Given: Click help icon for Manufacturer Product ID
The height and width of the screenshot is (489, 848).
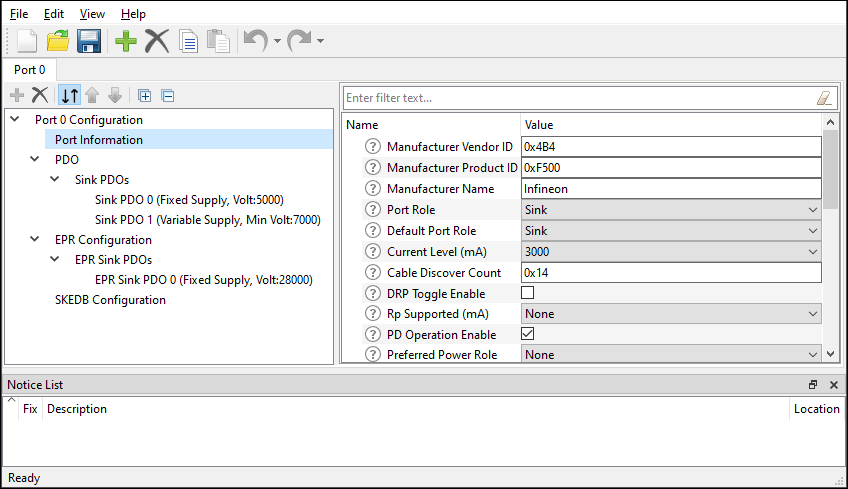Looking at the screenshot, I should coord(373,167).
